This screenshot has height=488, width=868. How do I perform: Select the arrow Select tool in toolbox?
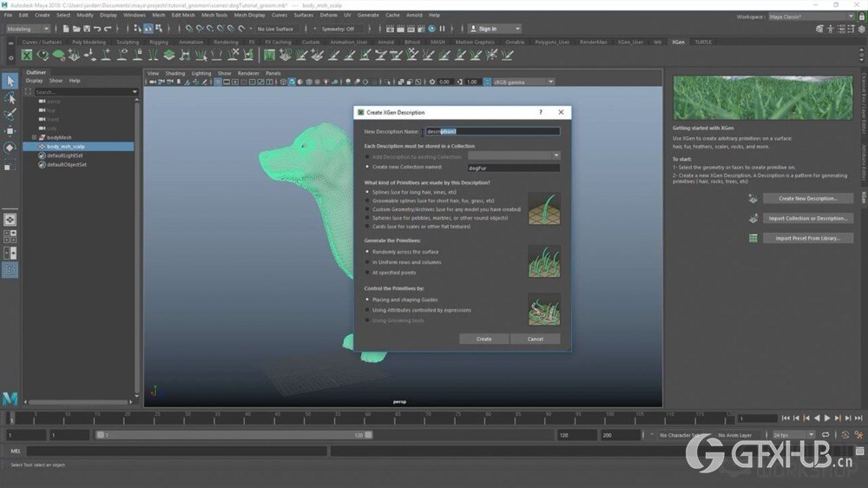point(10,81)
